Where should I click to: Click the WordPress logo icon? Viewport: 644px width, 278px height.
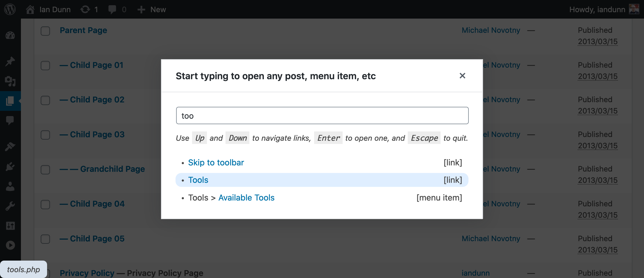coord(10,10)
